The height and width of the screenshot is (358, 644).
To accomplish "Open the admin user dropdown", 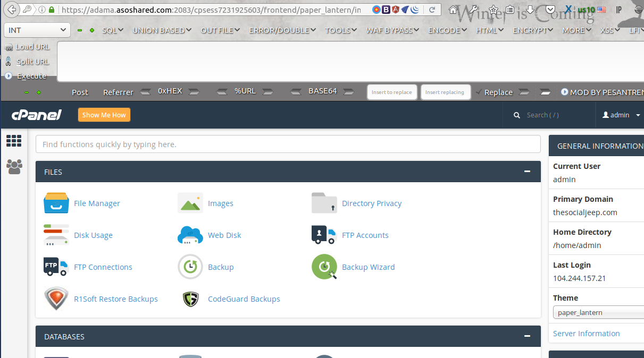I will tap(621, 115).
